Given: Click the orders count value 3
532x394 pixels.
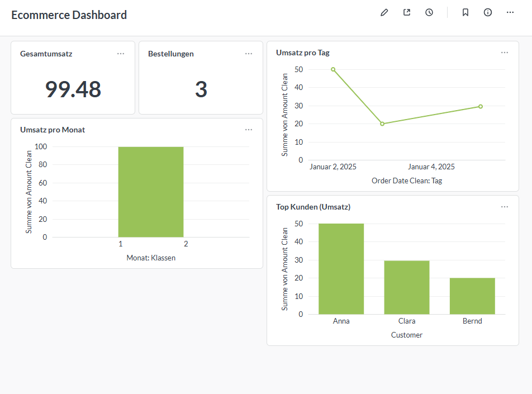Looking at the screenshot, I should [x=201, y=89].
